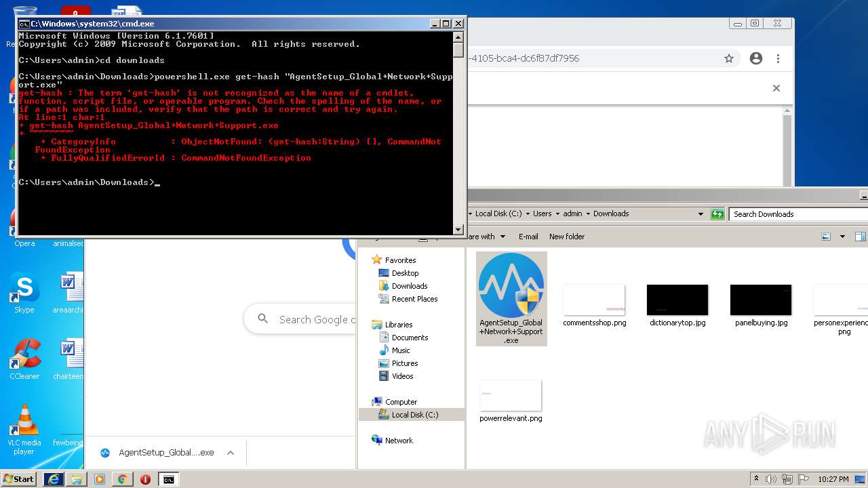Click the Explorer address bar refresh icon
Screen dimensions: 868x488
[717, 214]
